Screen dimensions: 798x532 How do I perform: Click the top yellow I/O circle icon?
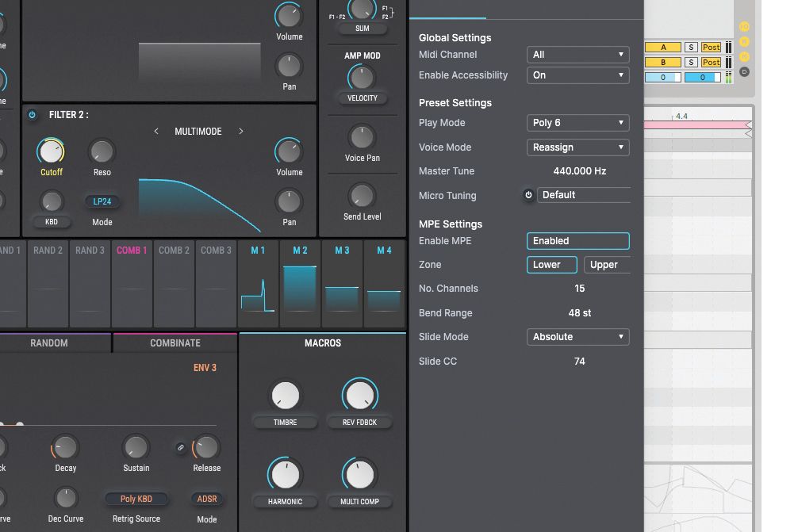(744, 27)
